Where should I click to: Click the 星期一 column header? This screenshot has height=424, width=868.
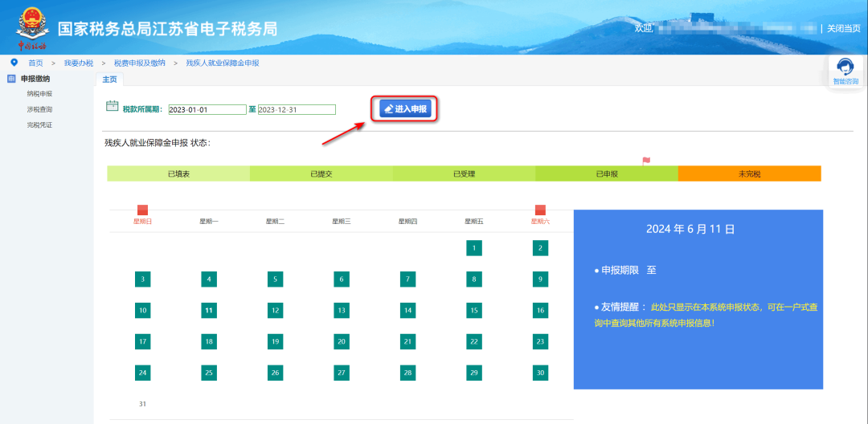pyautogui.click(x=209, y=221)
